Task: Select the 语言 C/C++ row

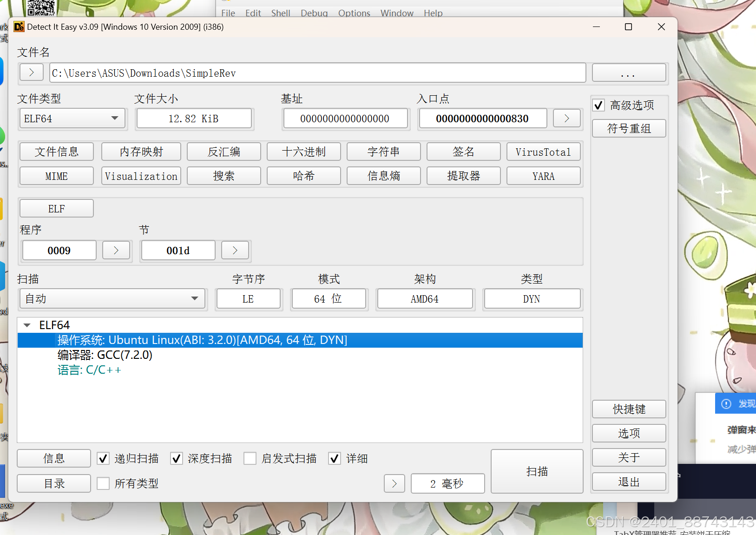Action: (300, 370)
